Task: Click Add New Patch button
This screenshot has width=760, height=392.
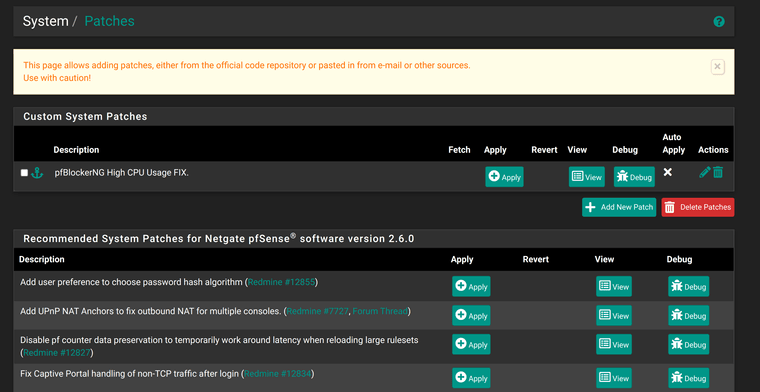Action: tap(619, 207)
